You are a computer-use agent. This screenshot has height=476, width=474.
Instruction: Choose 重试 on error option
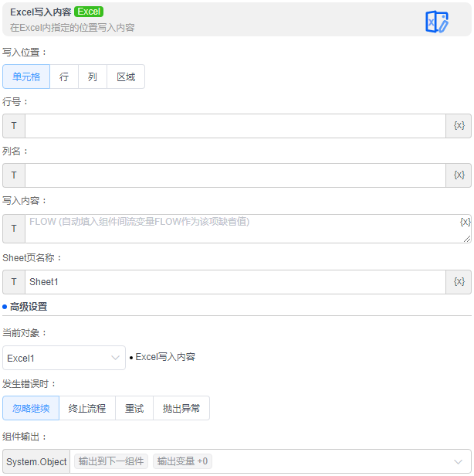134,408
